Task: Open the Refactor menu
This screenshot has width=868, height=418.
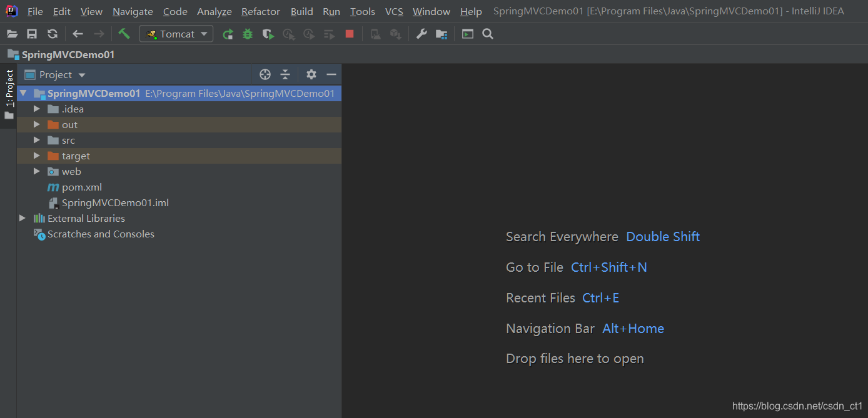Action: point(261,11)
